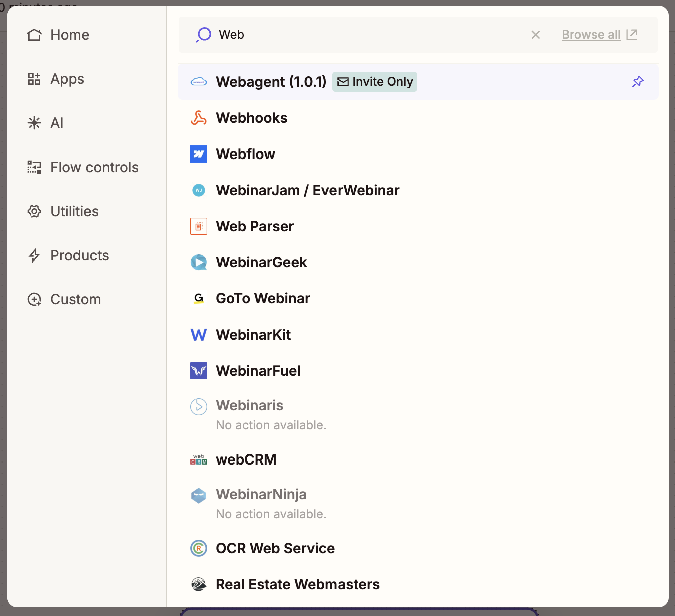Image resolution: width=675 pixels, height=616 pixels.
Task: Click the orange Webhooks logo icon
Action: pos(199,118)
